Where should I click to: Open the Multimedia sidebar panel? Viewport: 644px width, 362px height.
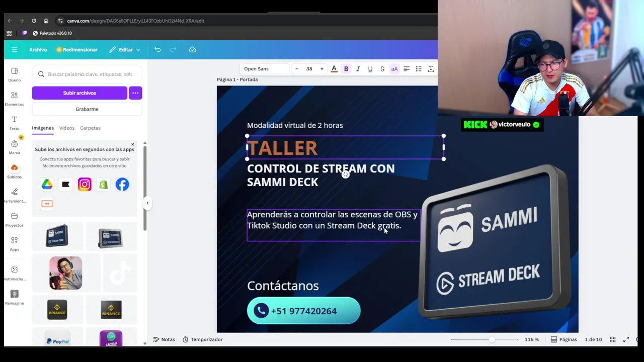[x=14, y=273]
